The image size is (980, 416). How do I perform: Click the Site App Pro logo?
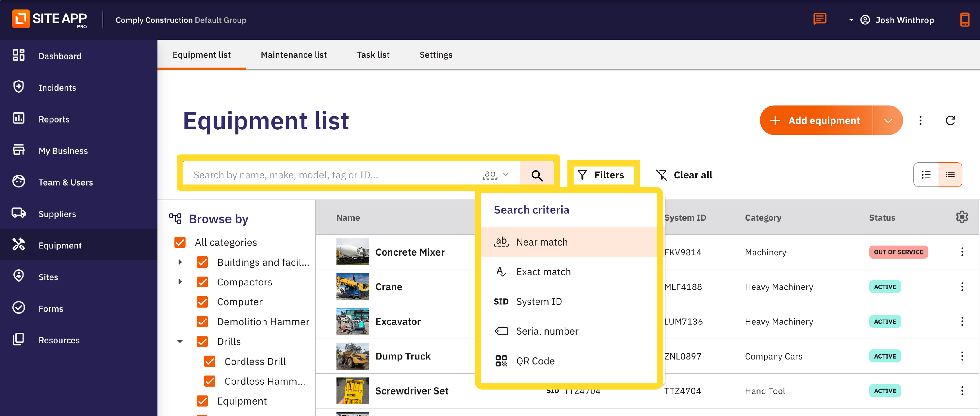click(49, 19)
